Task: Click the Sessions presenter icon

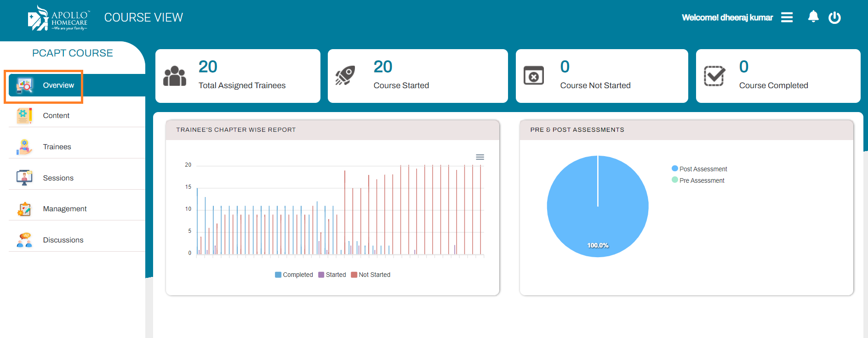Action: 24,178
